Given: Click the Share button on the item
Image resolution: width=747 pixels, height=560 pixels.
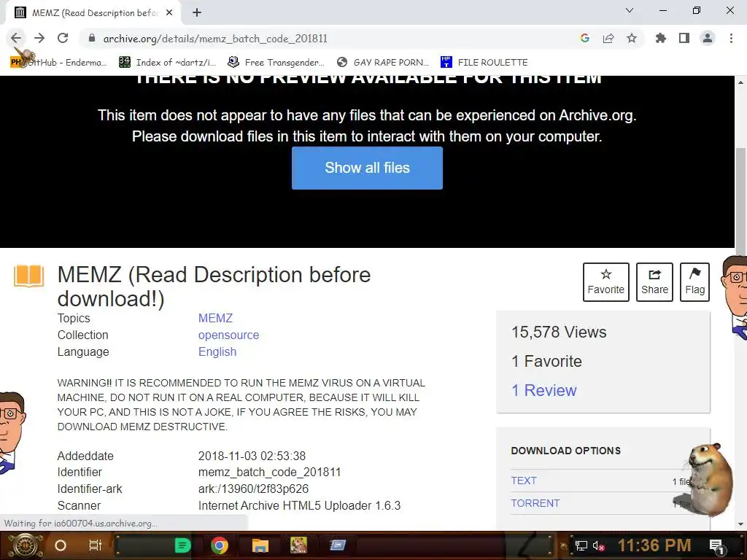Looking at the screenshot, I should 654,282.
